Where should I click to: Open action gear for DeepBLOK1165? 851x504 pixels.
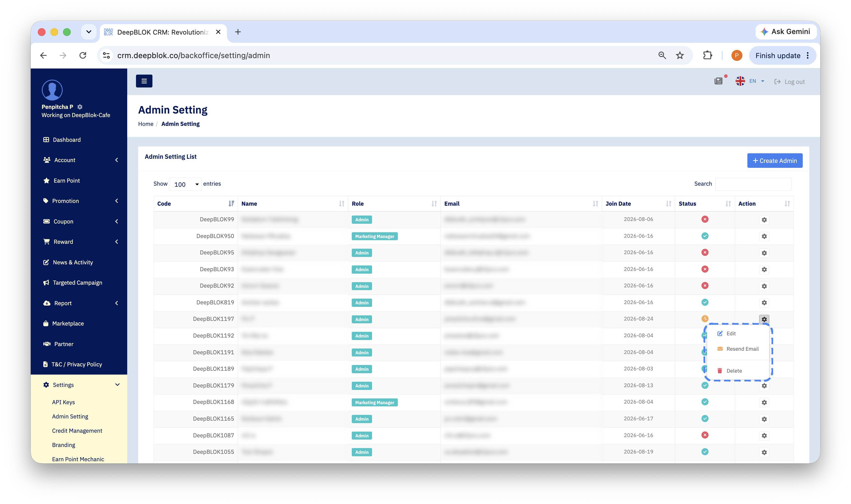coord(764,419)
